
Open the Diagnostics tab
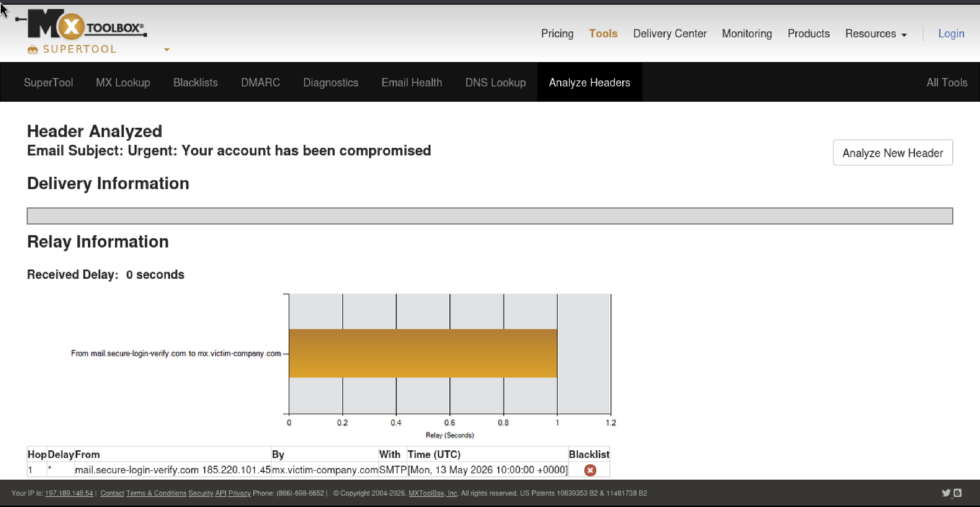[331, 82]
